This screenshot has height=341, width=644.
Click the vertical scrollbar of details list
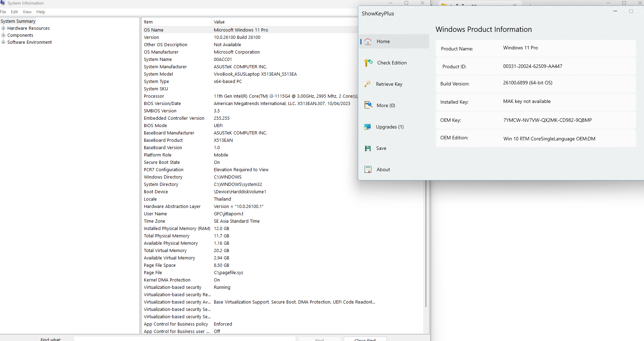pos(426,245)
